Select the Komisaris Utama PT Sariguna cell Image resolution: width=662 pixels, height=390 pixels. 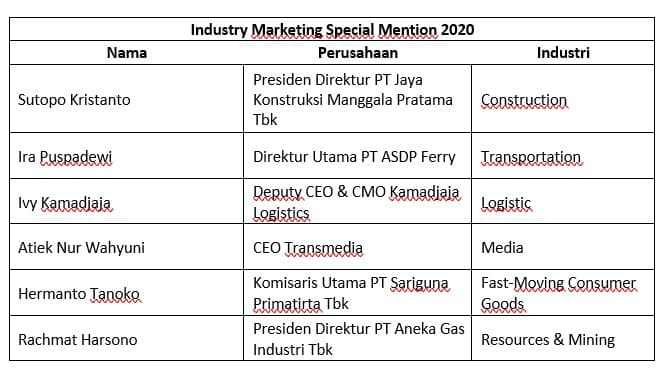pos(358,293)
